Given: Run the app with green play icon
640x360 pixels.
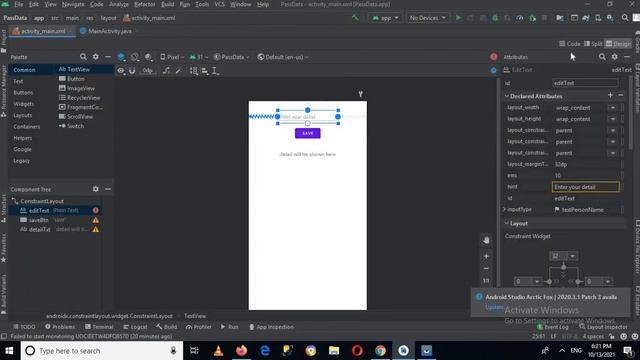Looking at the screenshot, I should [458, 18].
